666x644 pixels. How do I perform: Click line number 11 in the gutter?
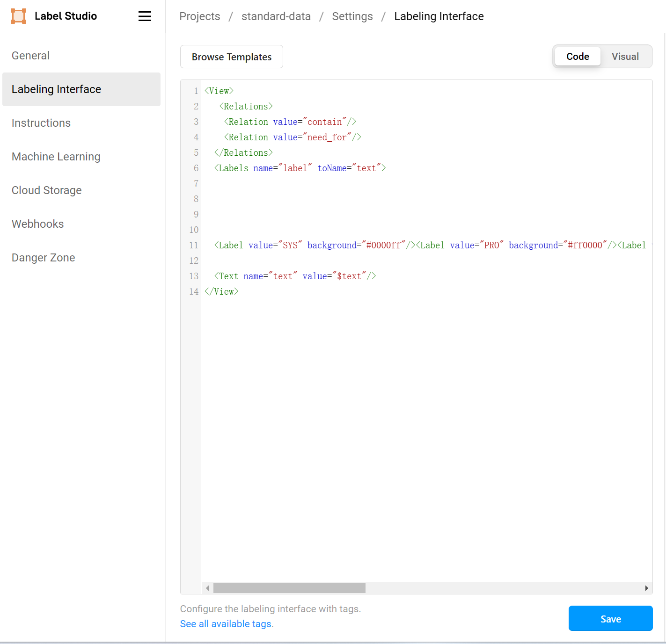pos(194,245)
